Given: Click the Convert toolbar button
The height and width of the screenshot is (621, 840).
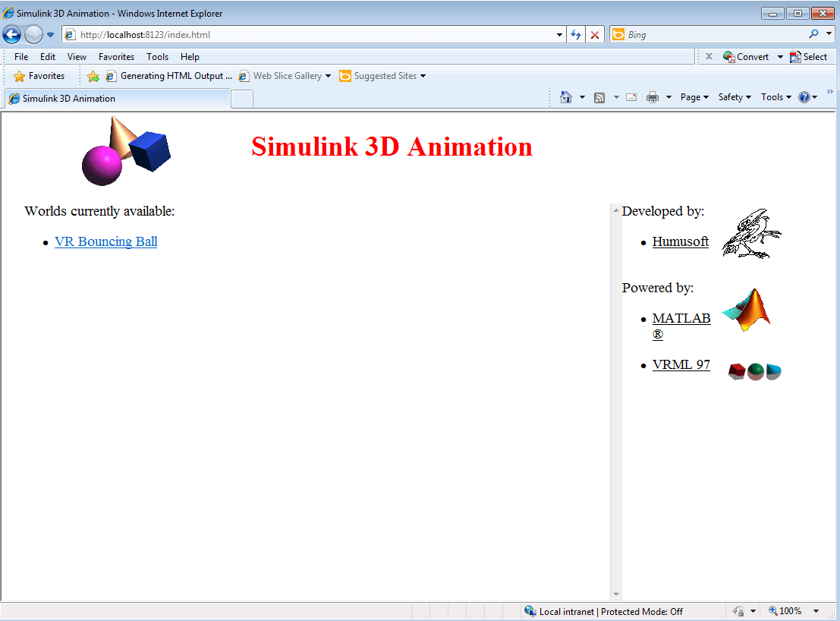Looking at the screenshot, I should [746, 57].
